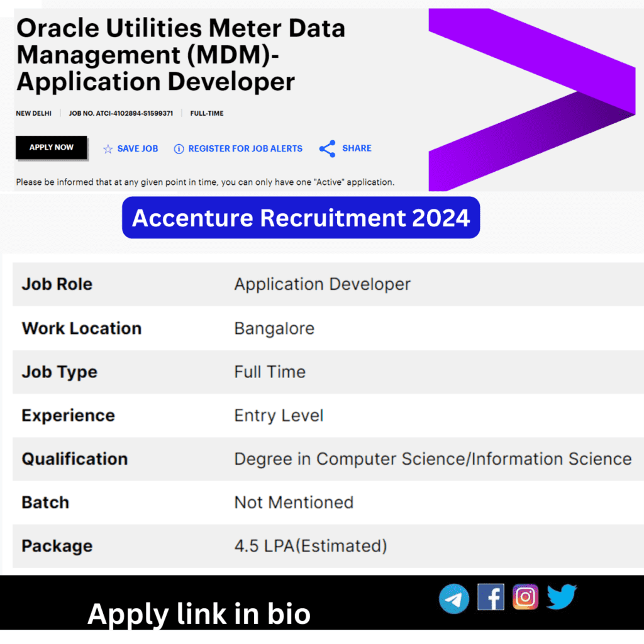Image resolution: width=644 pixels, height=644 pixels.
Task: Expand the SHARE options
Action: pyautogui.click(x=357, y=148)
